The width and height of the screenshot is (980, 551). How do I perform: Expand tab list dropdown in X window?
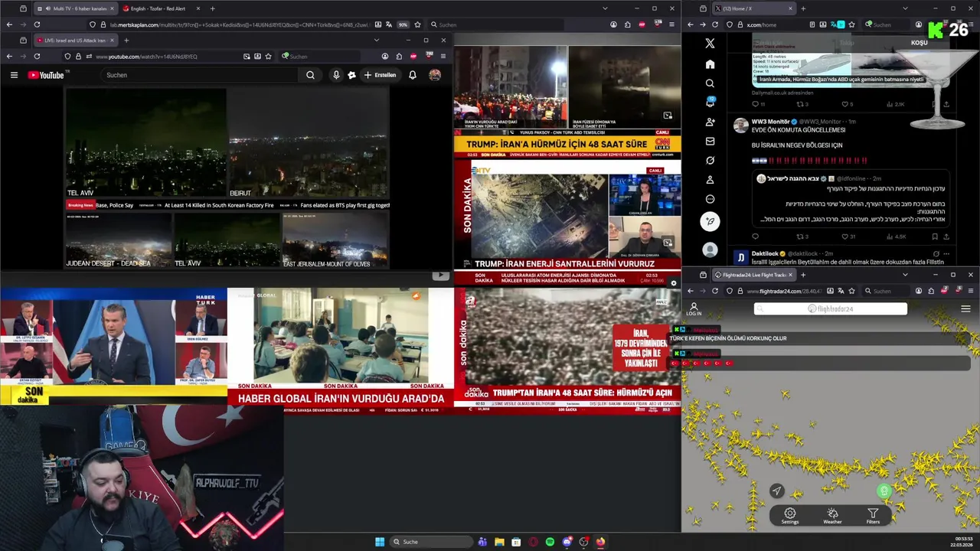coord(905,8)
